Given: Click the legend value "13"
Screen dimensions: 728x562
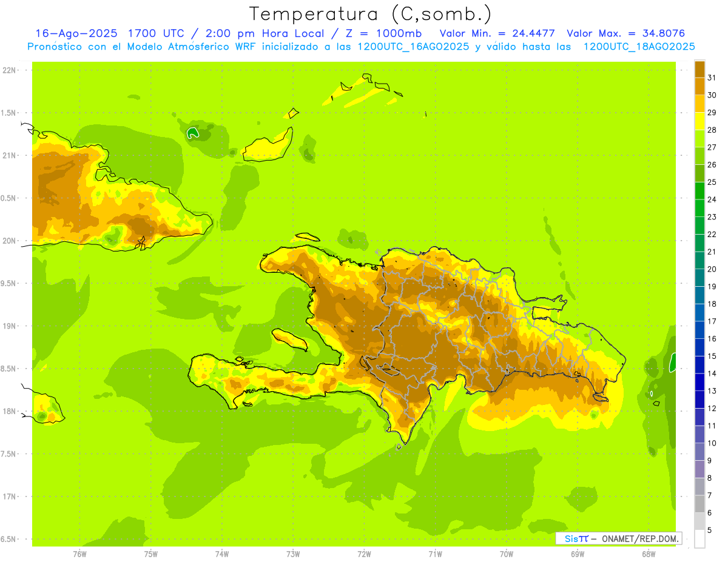Looking at the screenshot, I should [712, 390].
